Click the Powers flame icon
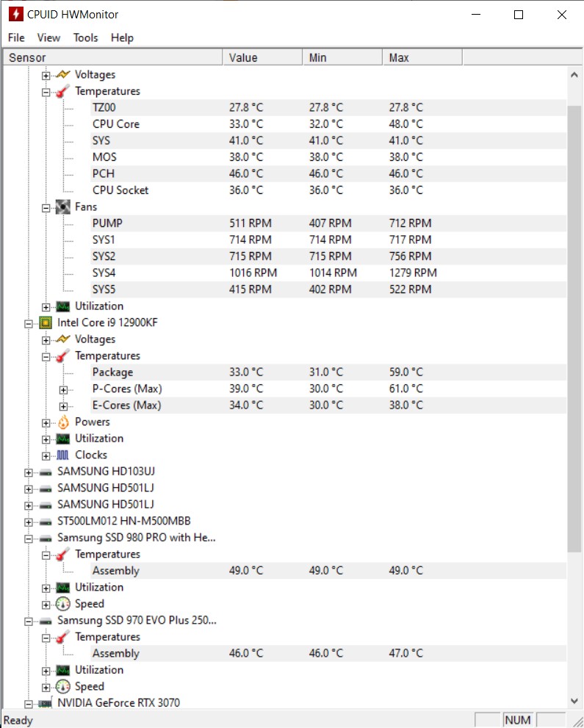 [63, 422]
